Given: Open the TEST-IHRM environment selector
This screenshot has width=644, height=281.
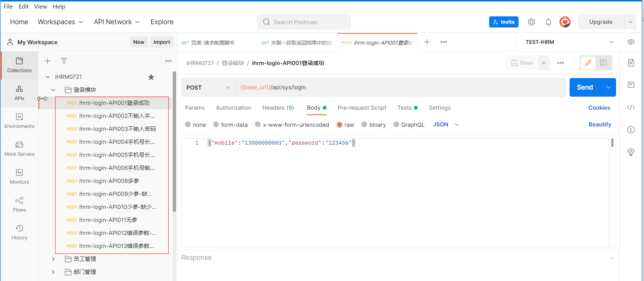Looking at the screenshot, I should (x=570, y=42).
